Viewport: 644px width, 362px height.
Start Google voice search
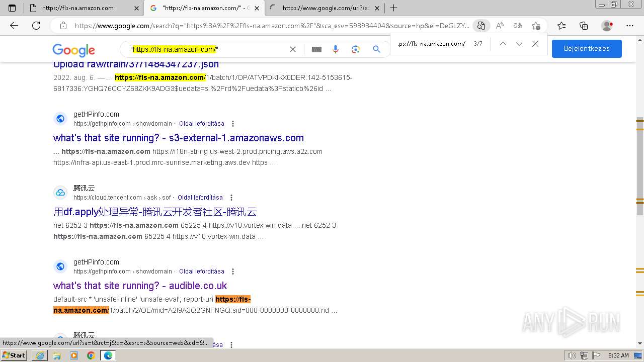pos(336,49)
